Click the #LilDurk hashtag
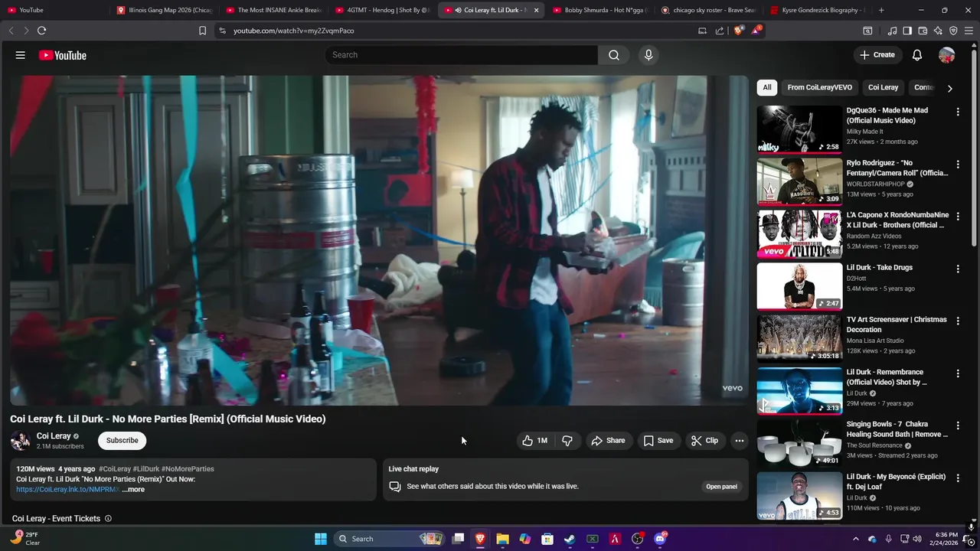This screenshot has width=980, height=551. point(145,469)
